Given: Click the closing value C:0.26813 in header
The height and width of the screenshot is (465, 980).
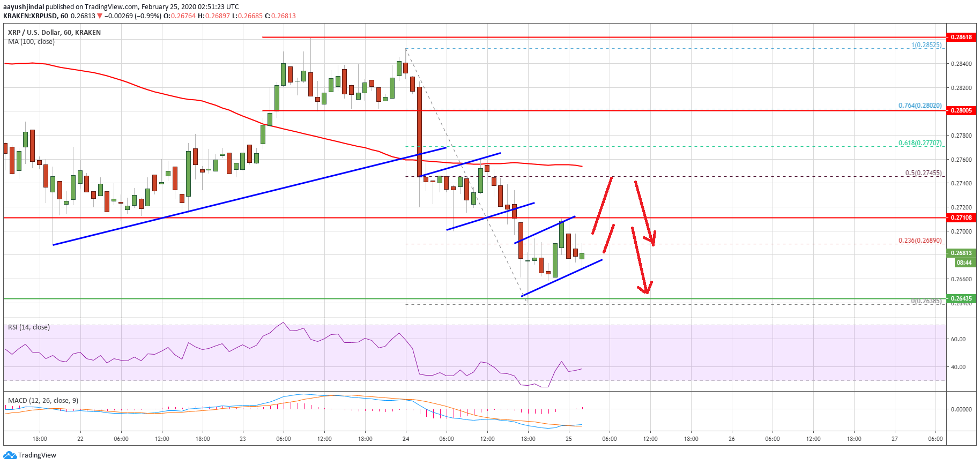Looking at the screenshot, I should pos(280,16).
